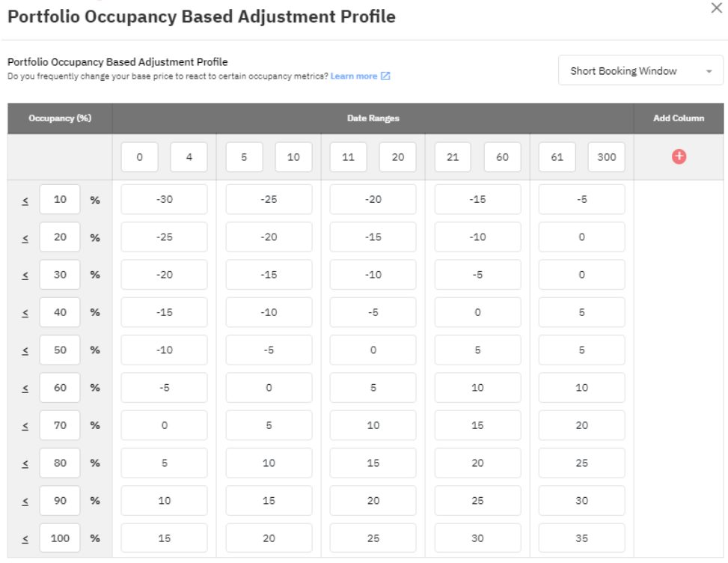Click the date range start field showing 21

click(x=453, y=157)
